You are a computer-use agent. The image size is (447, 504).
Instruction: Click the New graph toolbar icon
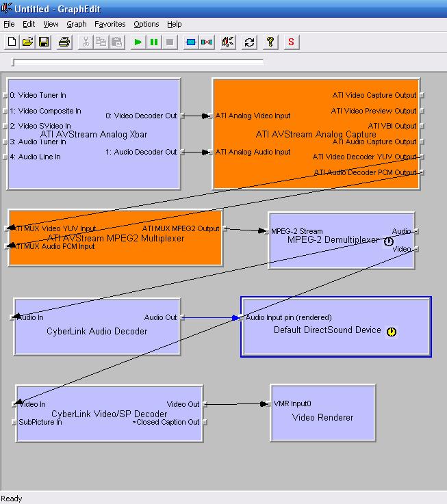12,42
